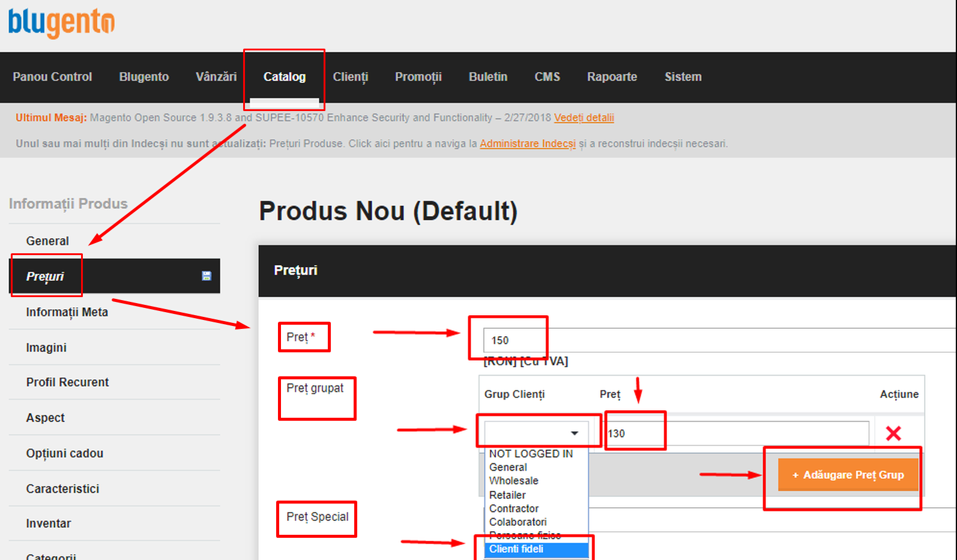Click the Preț grupat label
957x560 pixels.
315,388
